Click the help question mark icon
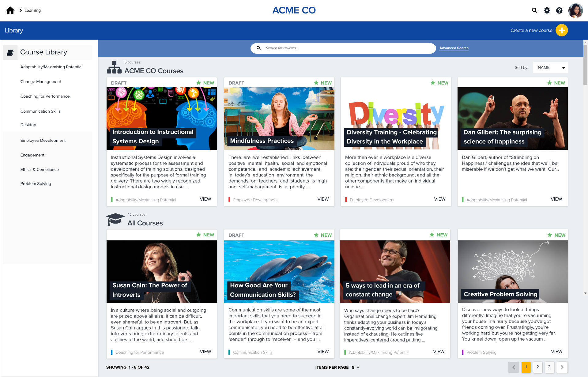 pyautogui.click(x=559, y=10)
